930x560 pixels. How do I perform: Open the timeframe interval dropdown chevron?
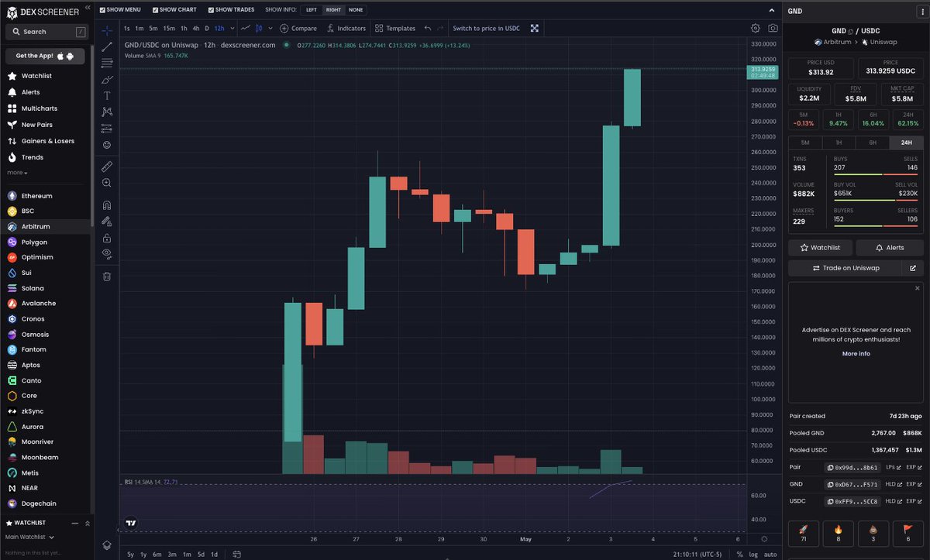(x=232, y=29)
